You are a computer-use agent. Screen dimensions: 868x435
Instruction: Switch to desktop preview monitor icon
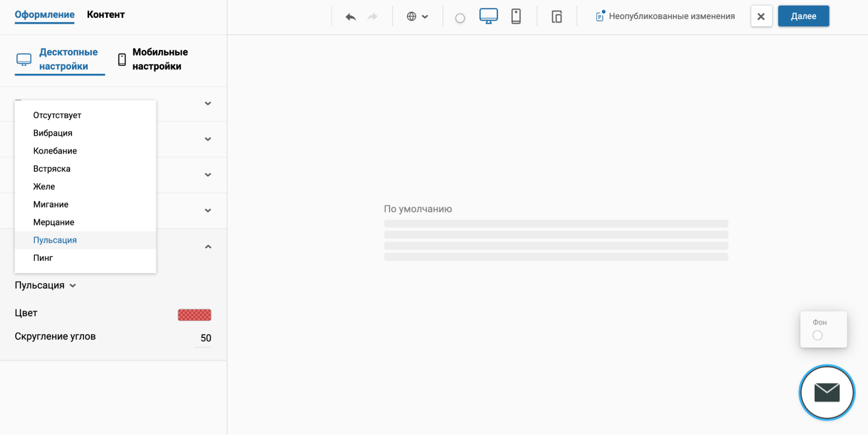pos(488,16)
